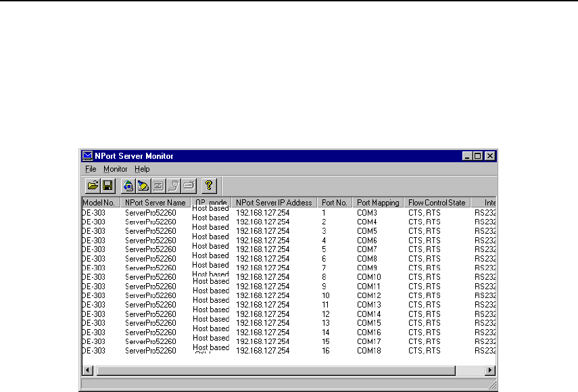This screenshot has height=392, width=578.
Task: Click port number 10 in Port No. column
Action: pos(325,295)
